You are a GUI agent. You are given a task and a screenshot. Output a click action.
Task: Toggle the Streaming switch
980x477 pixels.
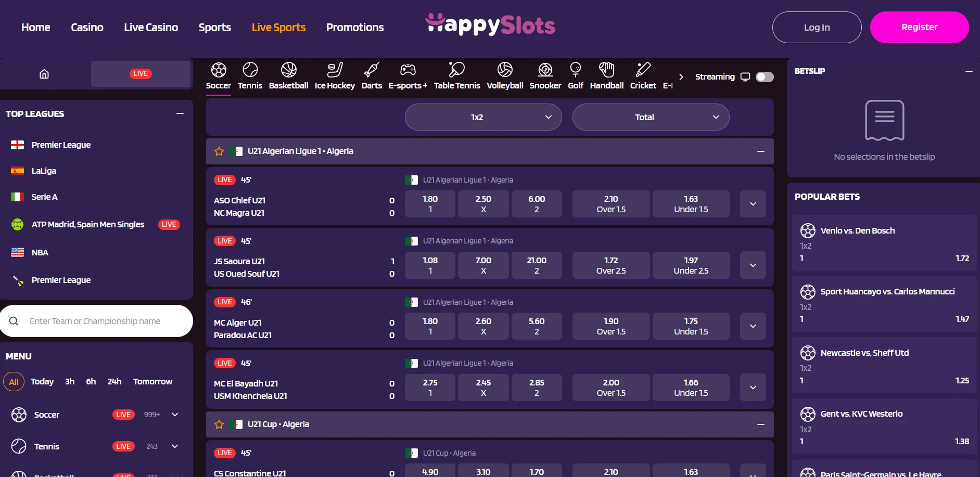click(x=765, y=77)
